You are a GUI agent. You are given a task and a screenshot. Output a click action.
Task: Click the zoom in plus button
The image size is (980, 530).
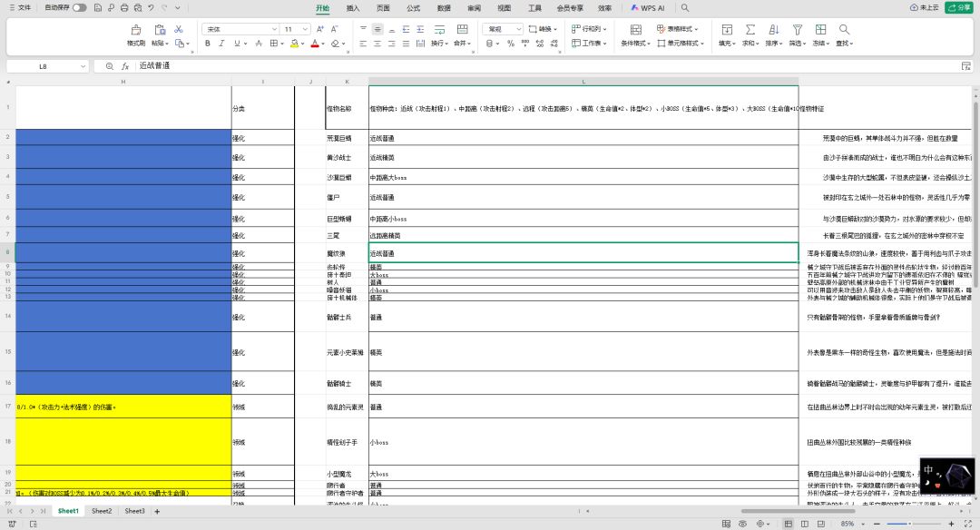(x=951, y=523)
